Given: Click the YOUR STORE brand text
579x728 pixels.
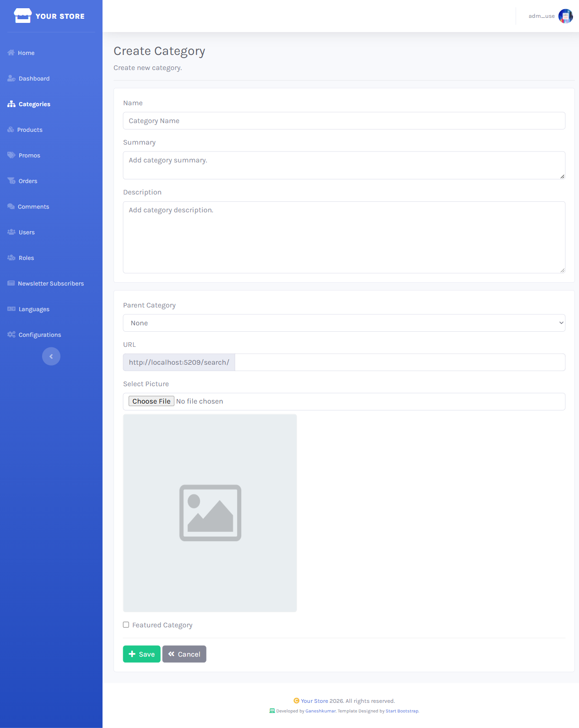Looking at the screenshot, I should [60, 16].
